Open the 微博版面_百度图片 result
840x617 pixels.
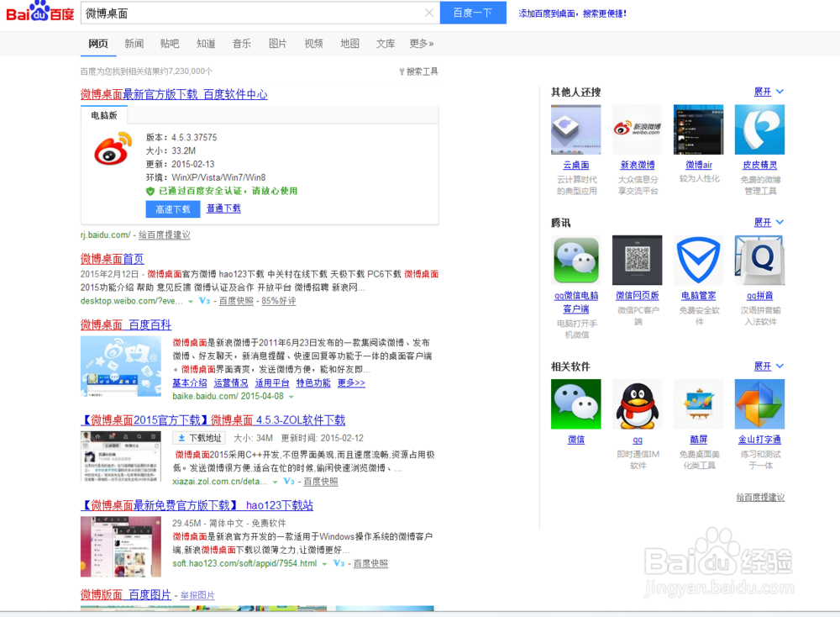click(126, 595)
